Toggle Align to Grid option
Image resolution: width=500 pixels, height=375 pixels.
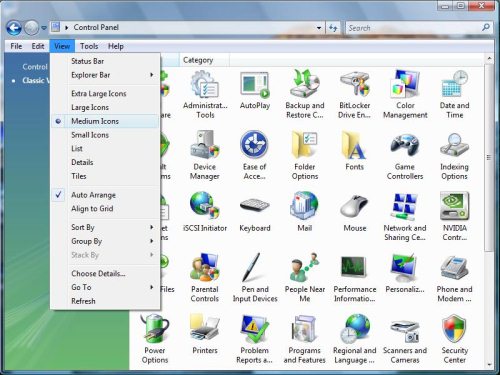pyautogui.click(x=105, y=209)
